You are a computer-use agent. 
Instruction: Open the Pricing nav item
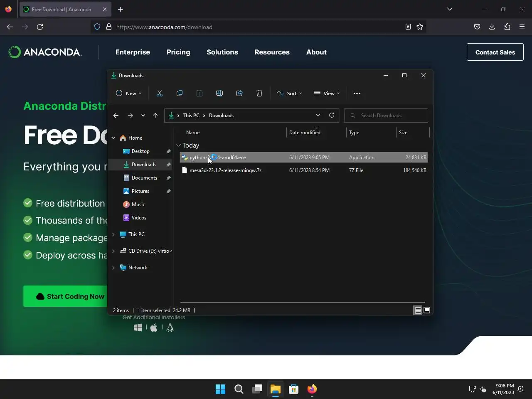click(178, 52)
